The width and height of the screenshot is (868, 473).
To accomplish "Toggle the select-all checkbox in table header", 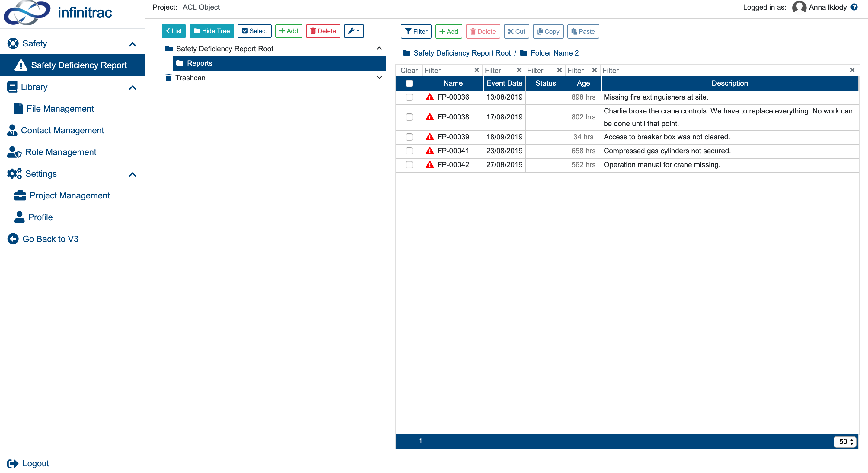I will [x=409, y=83].
